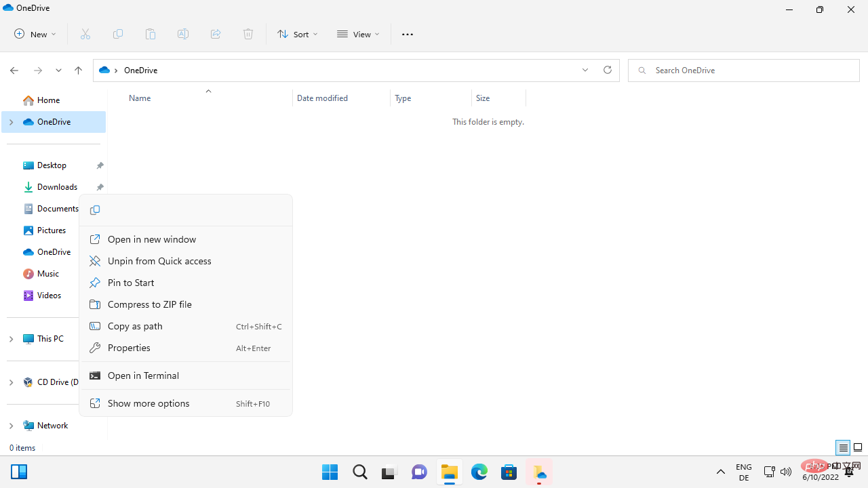Go forward with the Forward arrow
868x488 pixels.
click(x=38, y=70)
